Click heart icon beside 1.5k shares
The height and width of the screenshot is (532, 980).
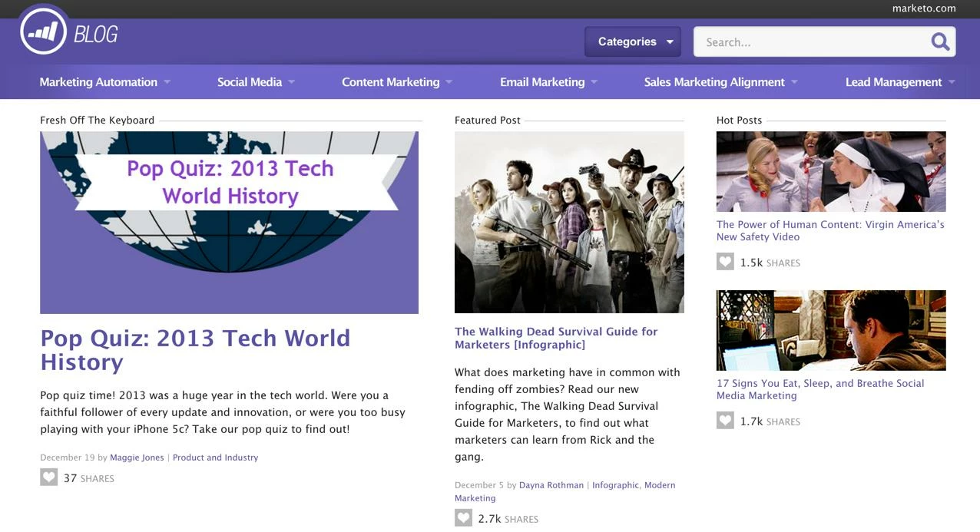(725, 262)
